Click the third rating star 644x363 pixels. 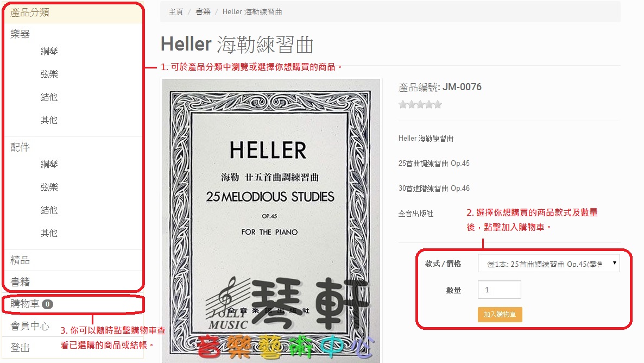coord(420,105)
